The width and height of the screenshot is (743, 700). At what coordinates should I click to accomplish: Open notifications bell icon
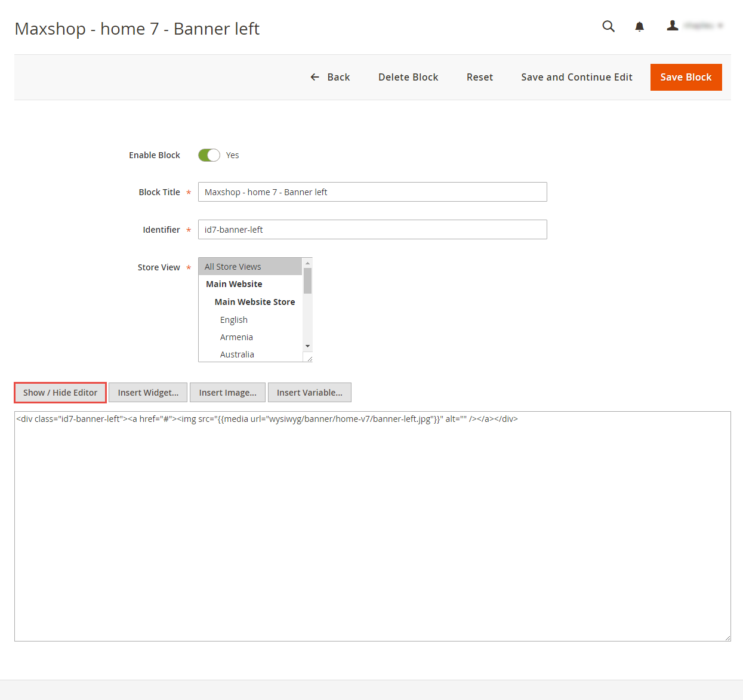click(x=639, y=26)
